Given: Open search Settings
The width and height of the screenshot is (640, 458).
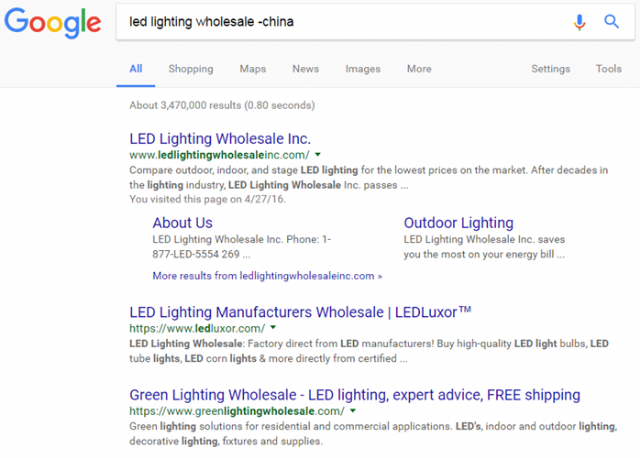Looking at the screenshot, I should tap(551, 69).
